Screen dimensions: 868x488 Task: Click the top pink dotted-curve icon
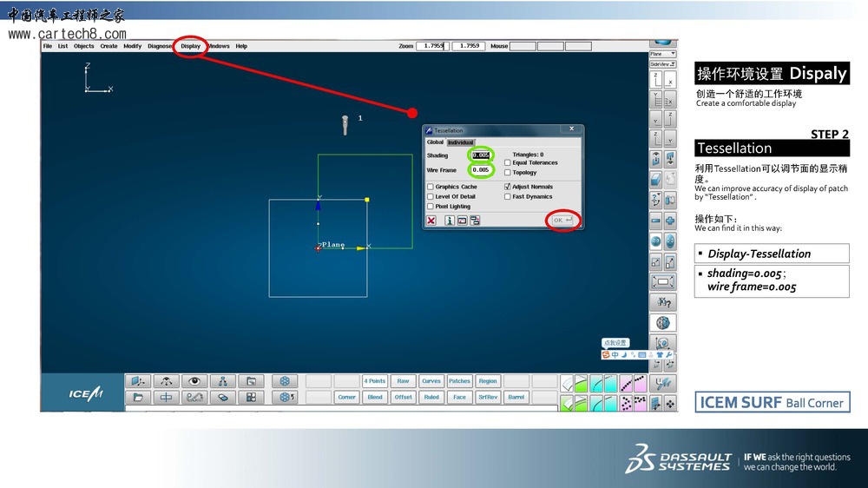[x=626, y=383]
